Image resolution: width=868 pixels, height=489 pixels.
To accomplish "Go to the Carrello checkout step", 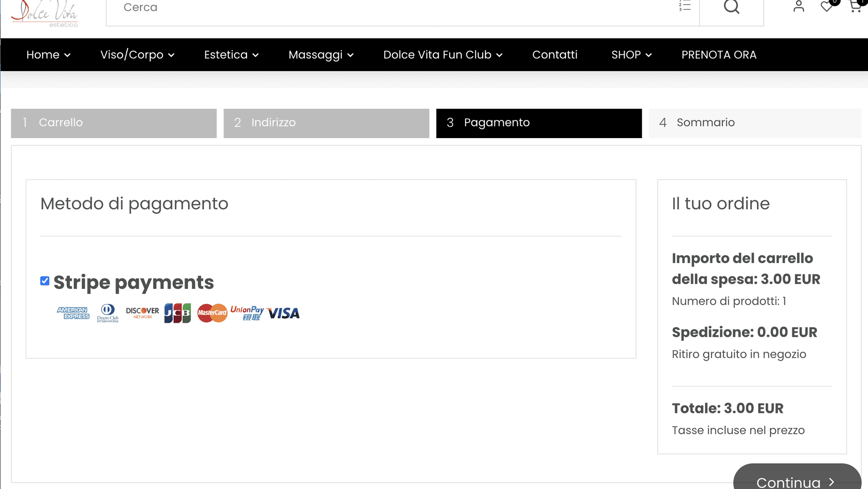I will point(114,123).
